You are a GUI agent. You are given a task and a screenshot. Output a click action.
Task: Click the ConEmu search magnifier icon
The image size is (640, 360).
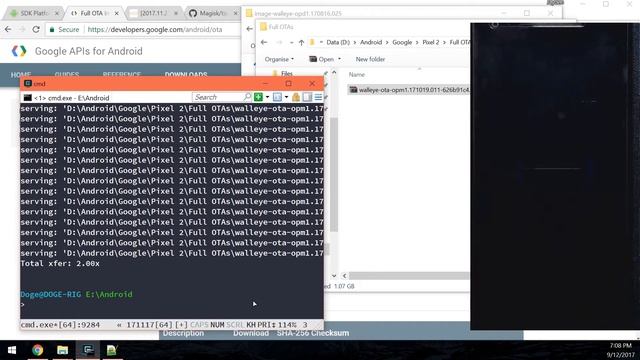click(247, 97)
